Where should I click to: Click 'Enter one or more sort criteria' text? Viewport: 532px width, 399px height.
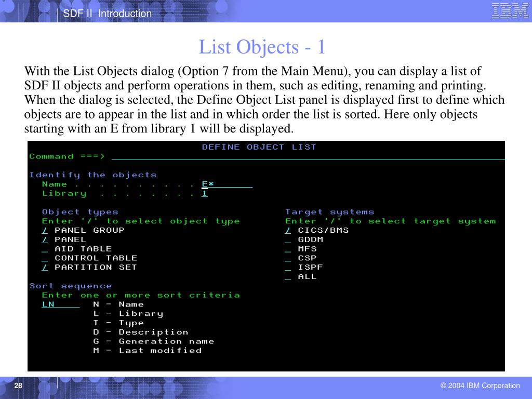click(141, 295)
